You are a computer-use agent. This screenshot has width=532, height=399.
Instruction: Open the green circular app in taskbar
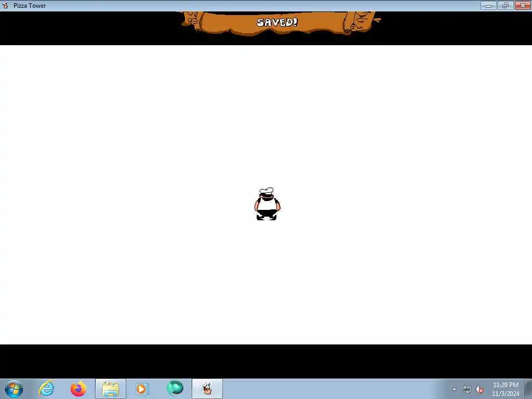[x=175, y=388]
